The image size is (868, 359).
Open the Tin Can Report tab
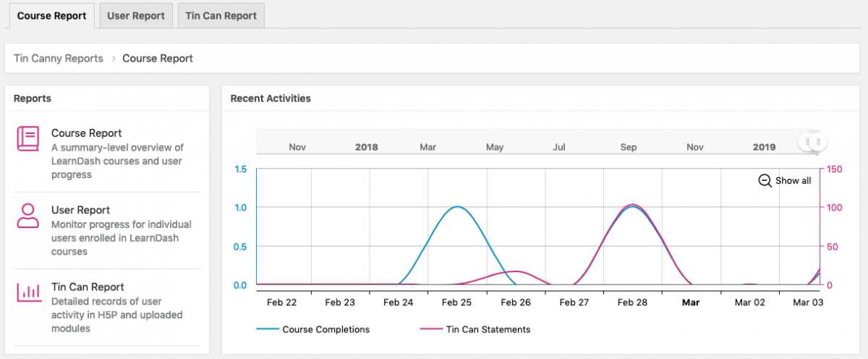(x=221, y=16)
